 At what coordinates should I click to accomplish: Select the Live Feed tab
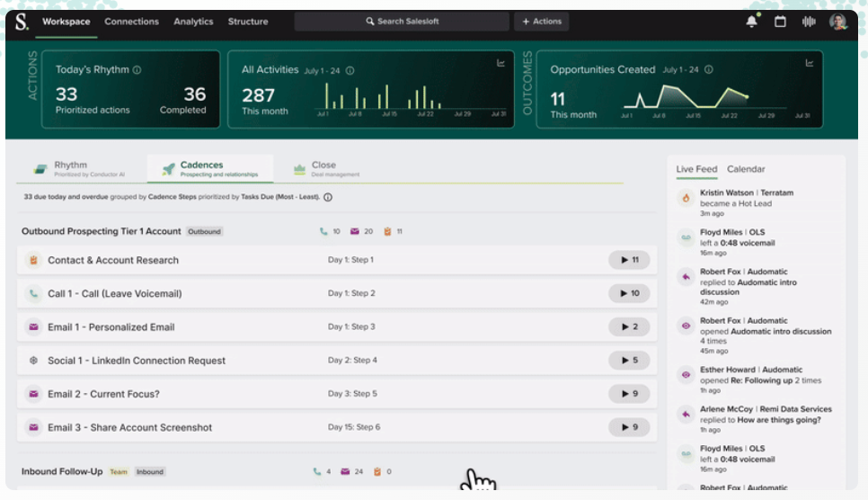click(696, 169)
